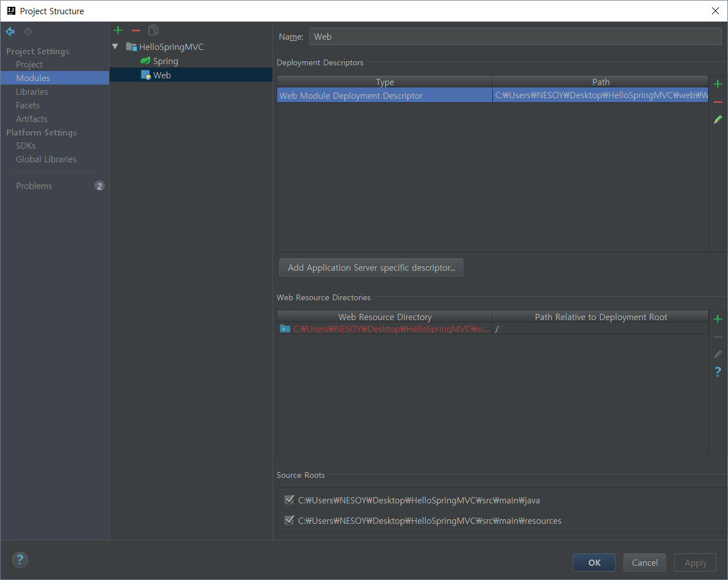Open help via bottom question mark
This screenshot has height=580, width=728.
[x=20, y=560]
